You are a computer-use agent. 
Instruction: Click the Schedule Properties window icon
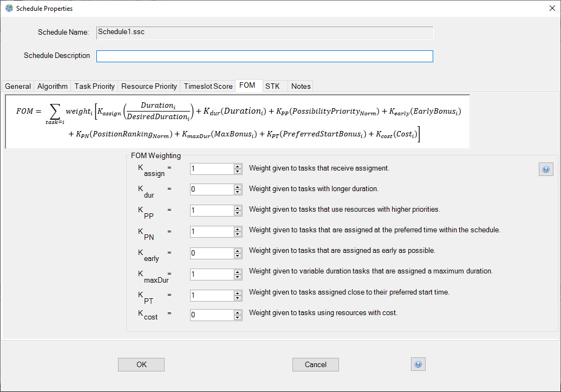click(x=9, y=9)
